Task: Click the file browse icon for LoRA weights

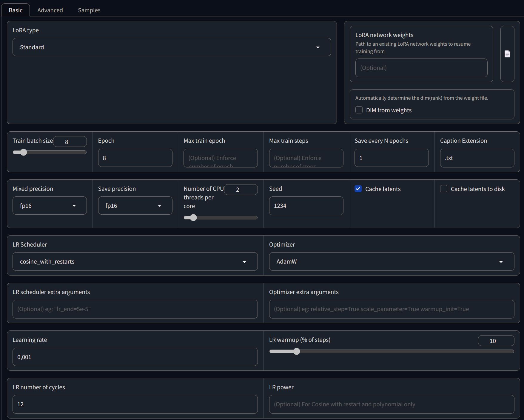Action: (507, 54)
